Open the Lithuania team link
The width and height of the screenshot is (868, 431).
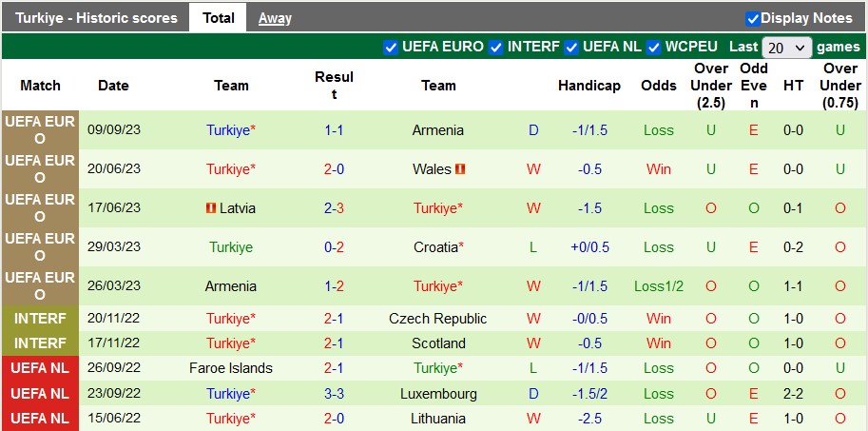point(438,418)
